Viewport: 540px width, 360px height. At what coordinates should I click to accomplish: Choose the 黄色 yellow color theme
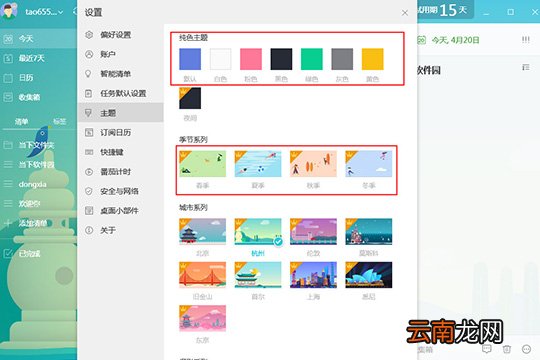[x=373, y=59]
